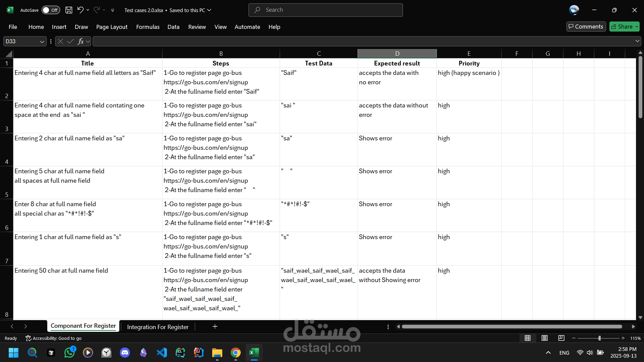Click the previous sheet navigation arrow
Viewport: 644px width, 362px height.
click(x=12, y=326)
